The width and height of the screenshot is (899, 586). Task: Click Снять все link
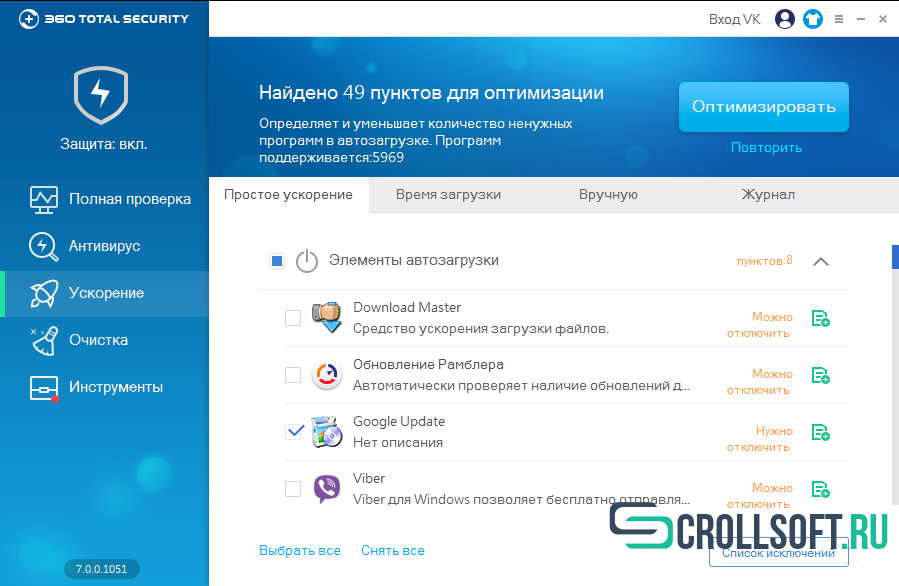click(x=393, y=550)
